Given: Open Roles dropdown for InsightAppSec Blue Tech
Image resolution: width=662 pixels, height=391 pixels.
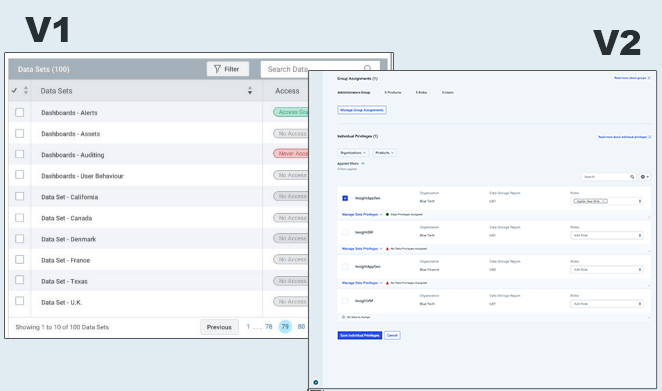Looking at the screenshot, I should (607, 201).
